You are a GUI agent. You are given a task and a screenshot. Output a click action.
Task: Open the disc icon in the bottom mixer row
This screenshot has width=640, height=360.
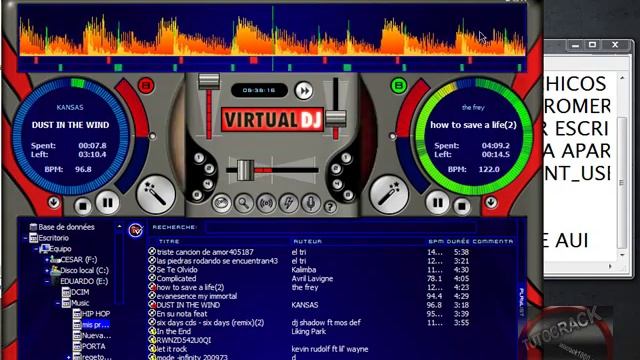coord(222,203)
